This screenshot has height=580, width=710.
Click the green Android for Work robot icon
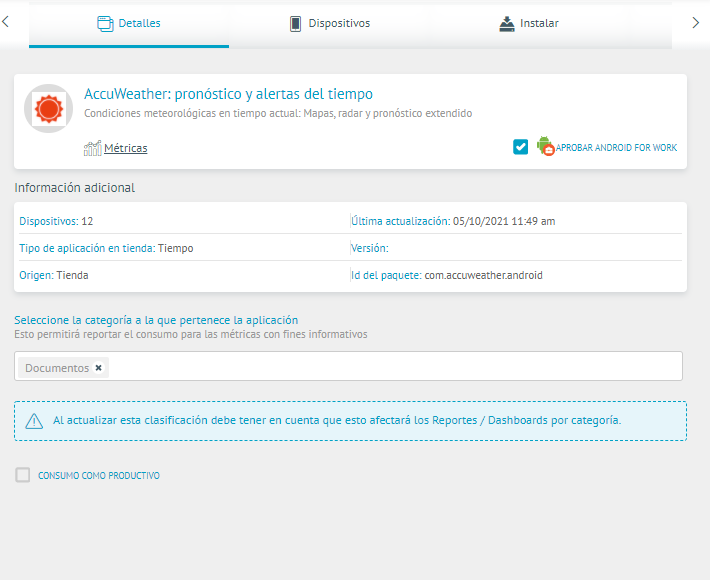pos(545,146)
